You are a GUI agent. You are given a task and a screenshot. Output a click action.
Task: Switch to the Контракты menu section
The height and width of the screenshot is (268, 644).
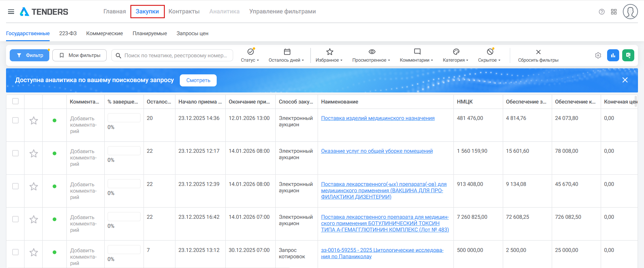click(184, 11)
